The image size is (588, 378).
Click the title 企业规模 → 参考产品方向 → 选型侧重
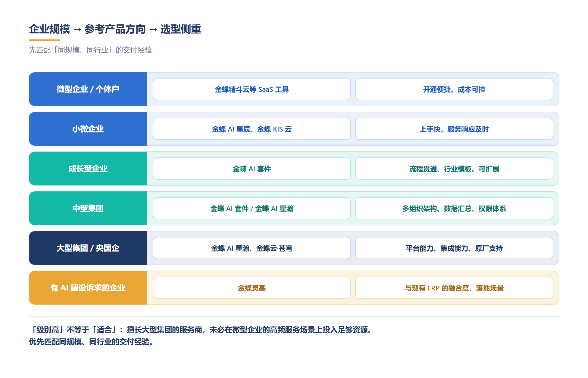(x=115, y=29)
